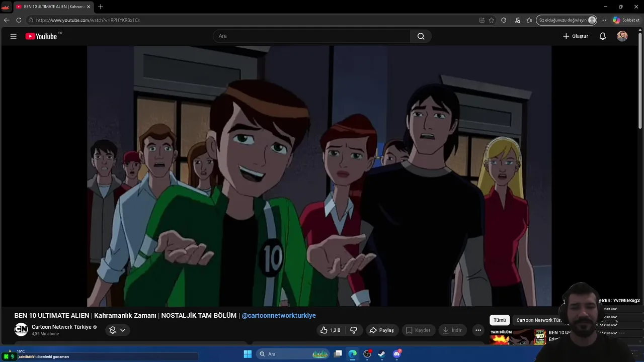Go back with the browser back arrow
The image size is (644, 362).
[x=7, y=20]
